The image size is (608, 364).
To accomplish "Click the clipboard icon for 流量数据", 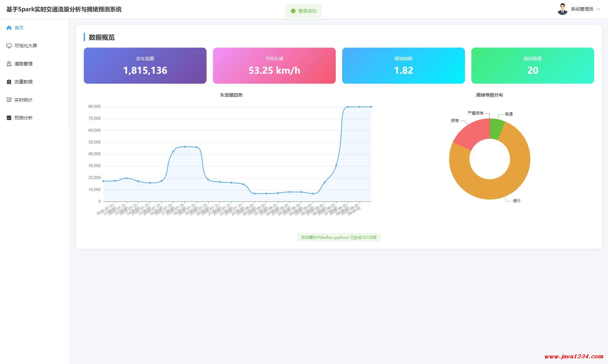I will [9, 82].
